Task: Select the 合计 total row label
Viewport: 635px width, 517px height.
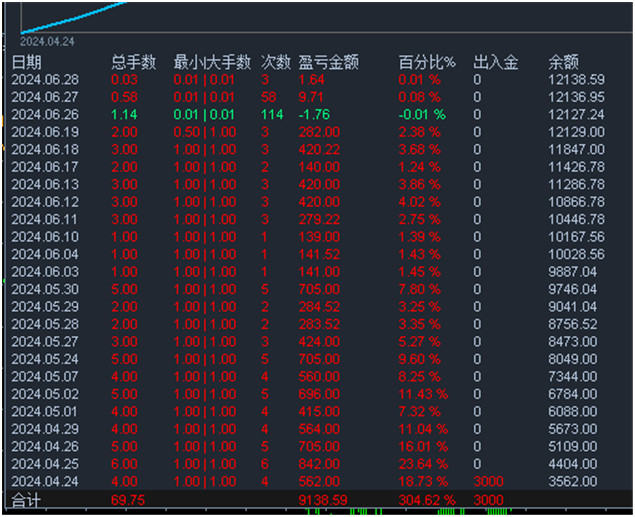Action: click(27, 499)
